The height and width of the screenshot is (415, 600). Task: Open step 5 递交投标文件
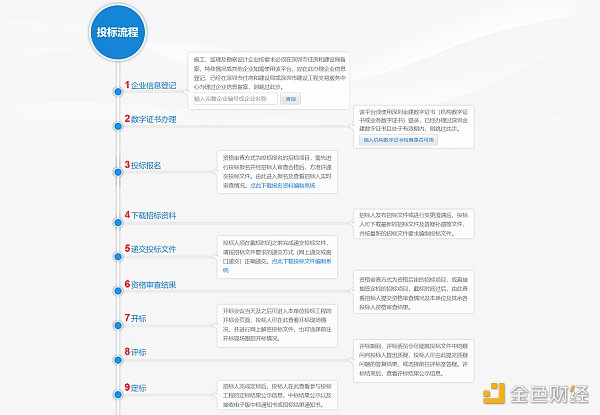click(153, 249)
